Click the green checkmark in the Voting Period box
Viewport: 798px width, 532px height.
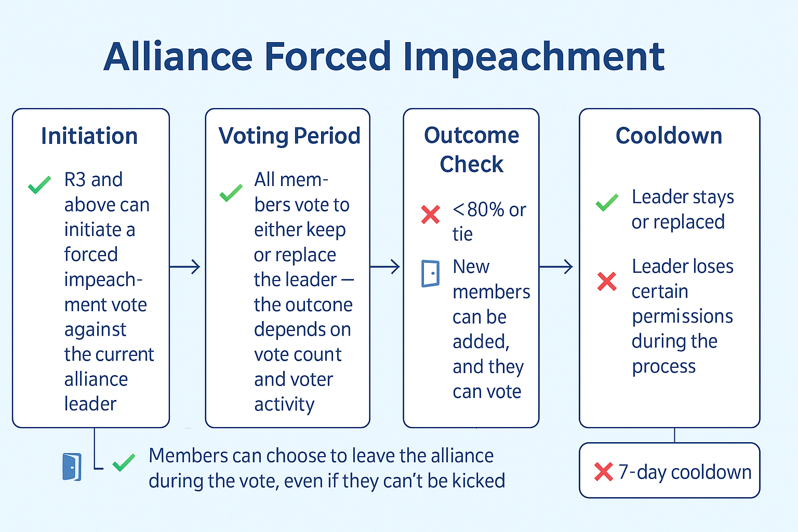(231, 192)
